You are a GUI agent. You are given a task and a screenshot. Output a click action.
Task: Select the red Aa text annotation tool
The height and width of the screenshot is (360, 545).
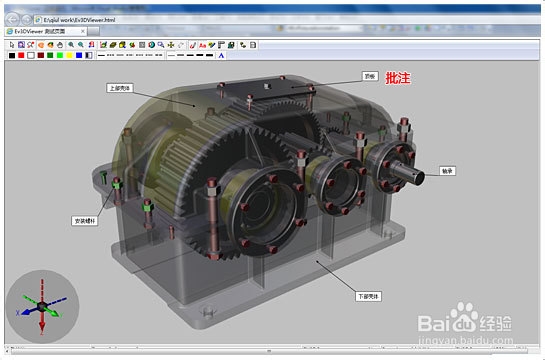[202, 45]
